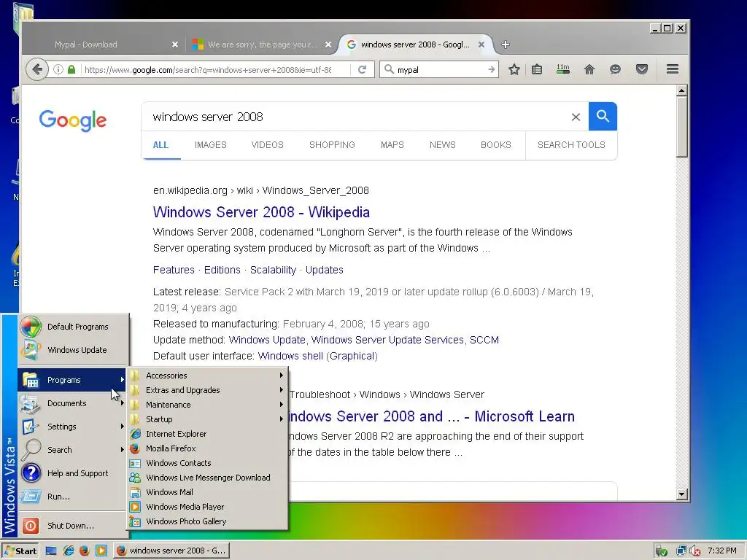This screenshot has width=747, height=560.
Task: Click the mypal browser search field
Action: [x=438, y=69]
